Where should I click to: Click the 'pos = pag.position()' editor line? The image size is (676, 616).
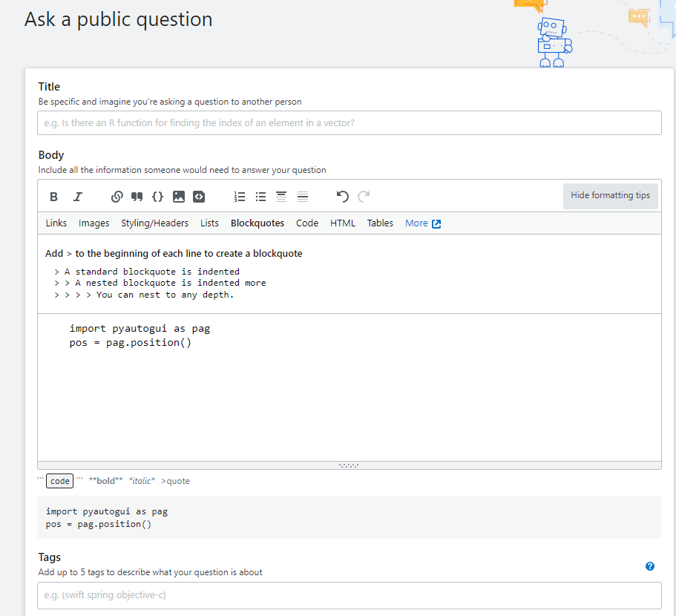click(130, 343)
